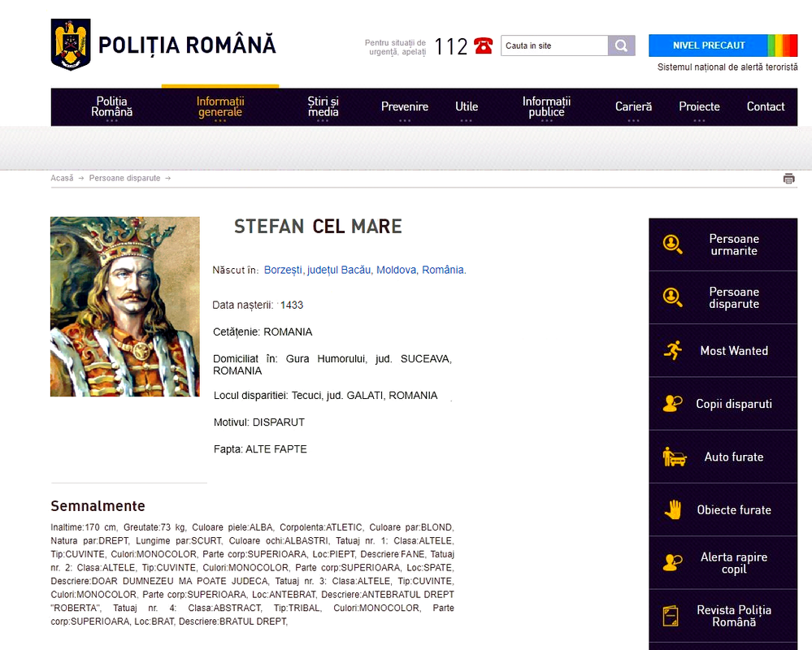
Task: Click the Auto furate car icon
Action: click(x=675, y=457)
